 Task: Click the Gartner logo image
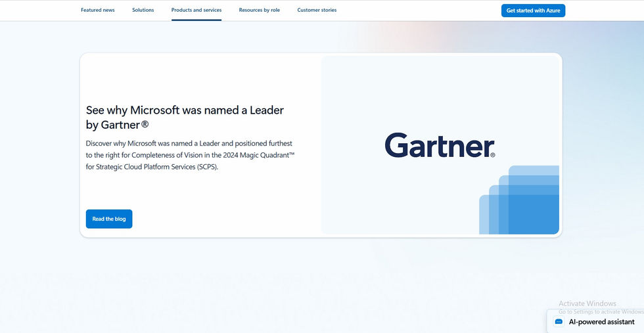pyautogui.click(x=440, y=145)
